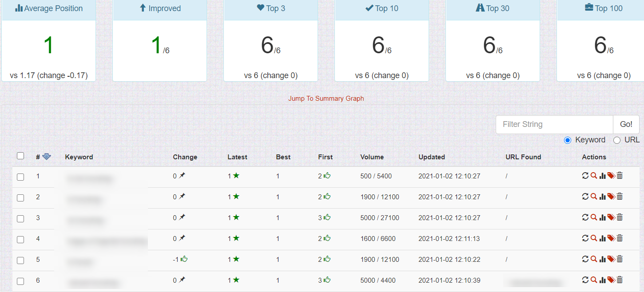Open search magnifier for row 4
The height and width of the screenshot is (292, 644).
coord(594,238)
